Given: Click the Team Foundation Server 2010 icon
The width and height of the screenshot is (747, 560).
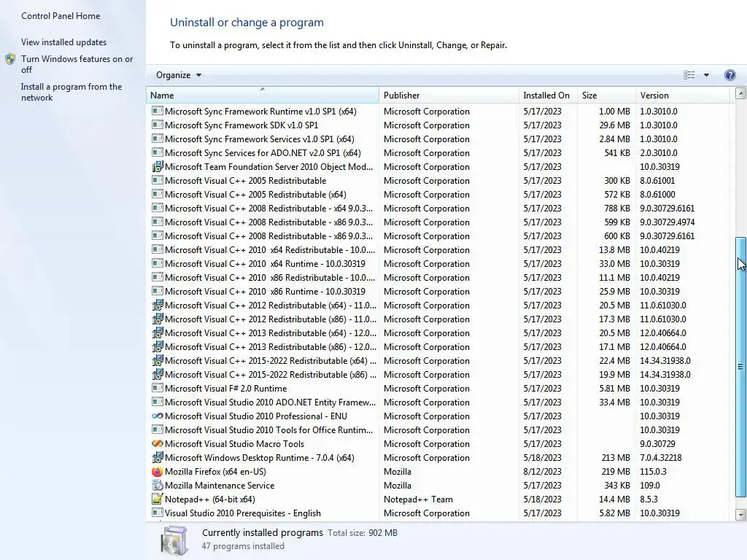Looking at the screenshot, I should click(x=157, y=167).
